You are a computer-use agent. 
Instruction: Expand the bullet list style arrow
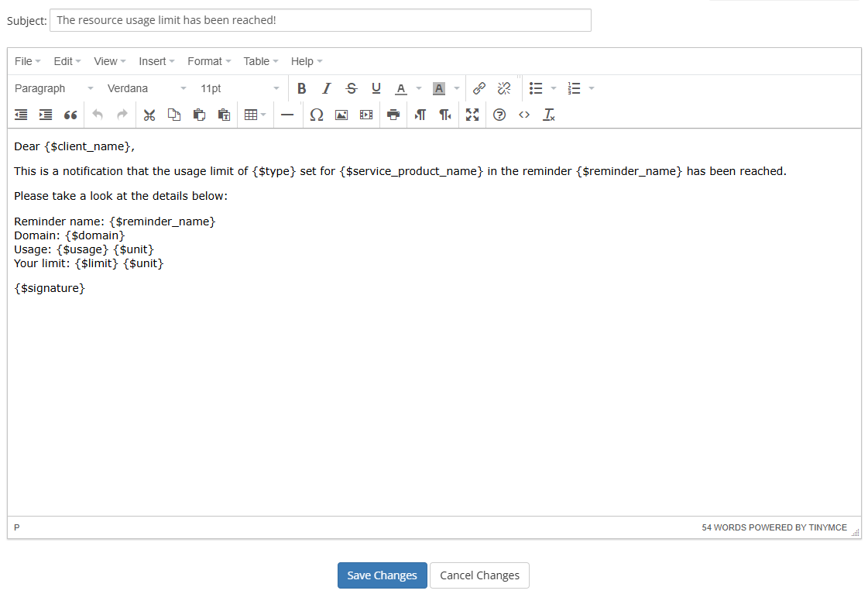[554, 88]
